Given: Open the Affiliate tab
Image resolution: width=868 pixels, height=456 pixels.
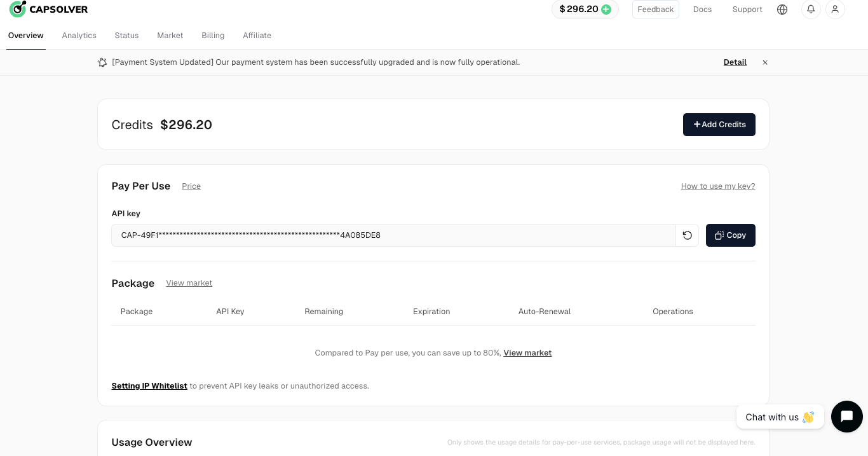Looking at the screenshot, I should [x=257, y=36].
